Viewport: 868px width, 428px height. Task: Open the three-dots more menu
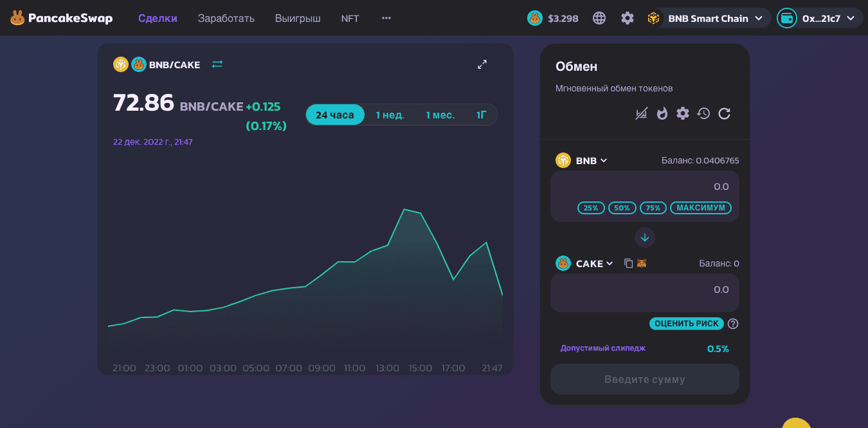(386, 18)
